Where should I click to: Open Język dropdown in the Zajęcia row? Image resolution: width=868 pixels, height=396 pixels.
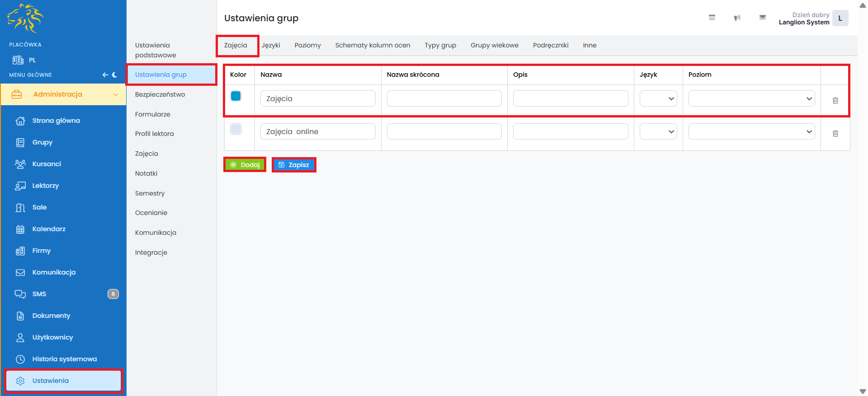[x=658, y=98]
